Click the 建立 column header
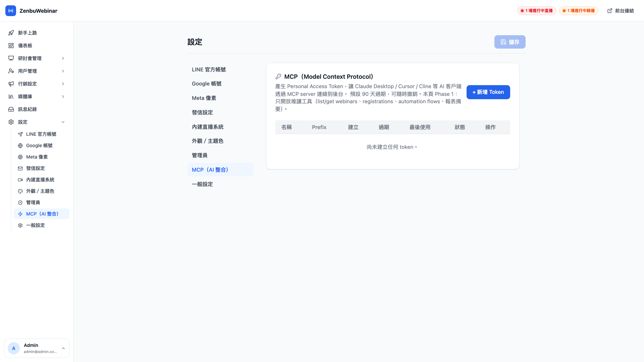Screen dimensions: 644x362 click(353, 127)
